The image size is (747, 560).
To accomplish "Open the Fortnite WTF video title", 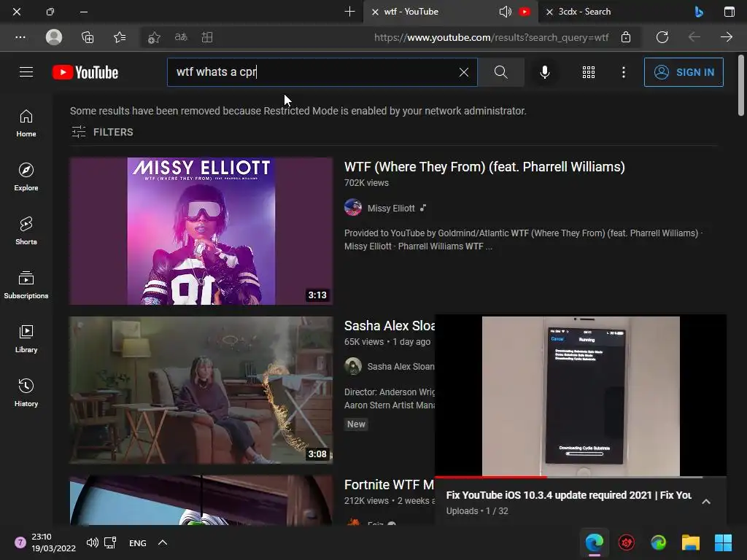I will pyautogui.click(x=389, y=485).
